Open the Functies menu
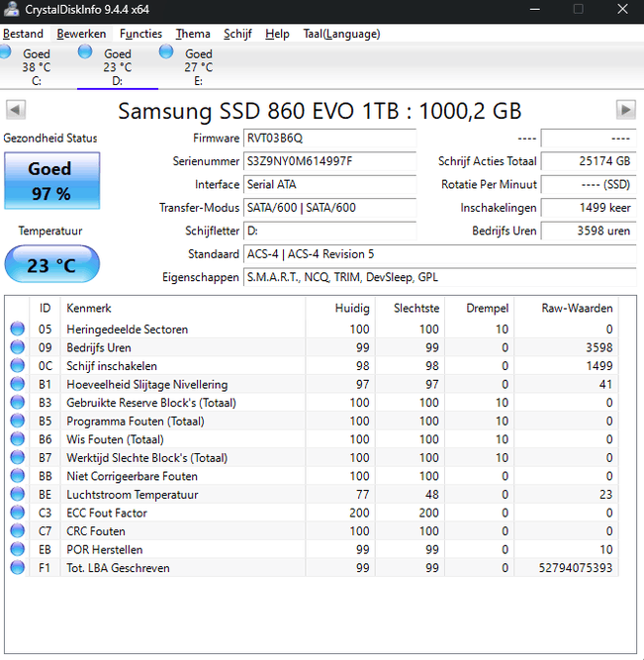This screenshot has width=644, height=660. (140, 34)
